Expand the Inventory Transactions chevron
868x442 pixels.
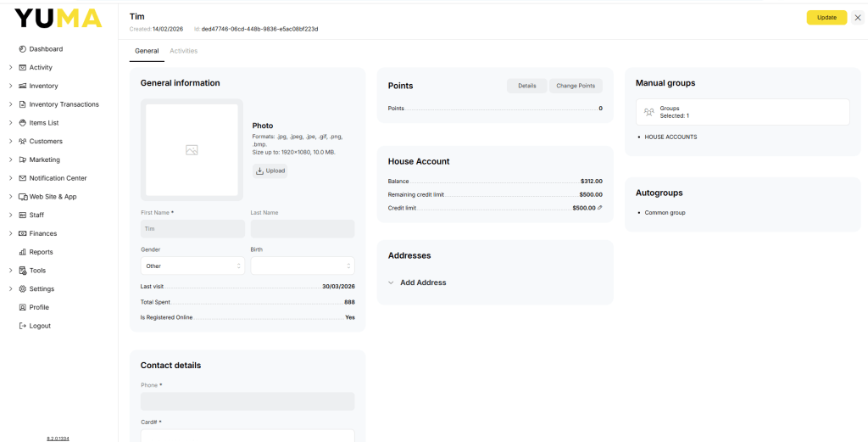click(10, 104)
